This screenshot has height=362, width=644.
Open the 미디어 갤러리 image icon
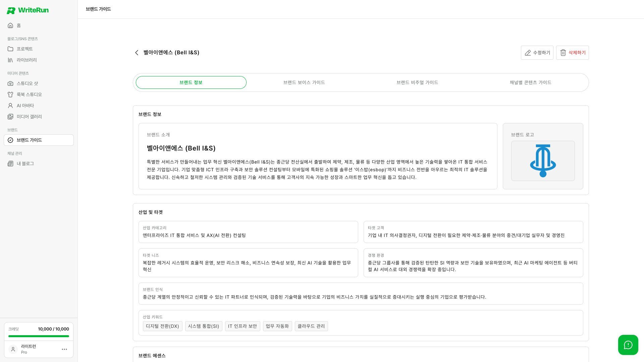(10, 117)
